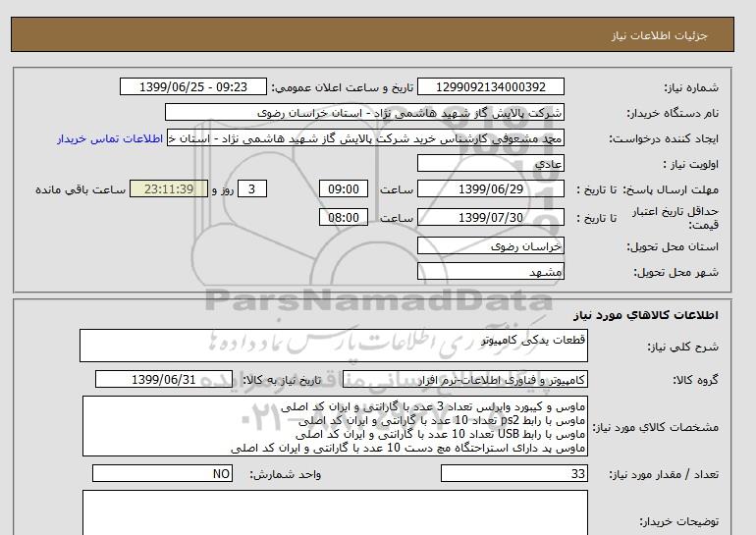Click the مشخصات کالای مورد نیاز text area

click(x=333, y=426)
